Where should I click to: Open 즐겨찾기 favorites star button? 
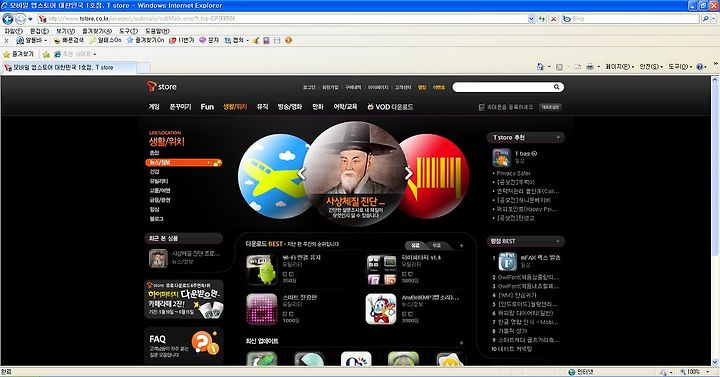[18, 54]
